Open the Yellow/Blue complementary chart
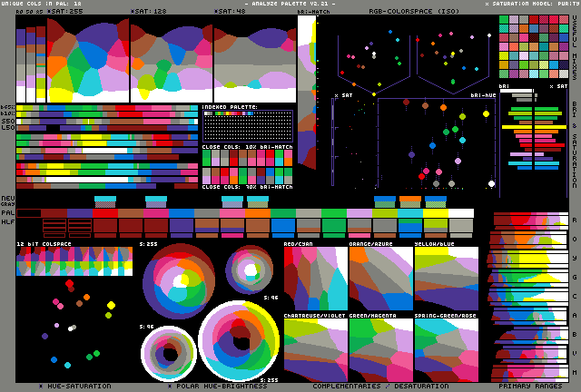Screen dimensions: 581x392 pos(446,279)
